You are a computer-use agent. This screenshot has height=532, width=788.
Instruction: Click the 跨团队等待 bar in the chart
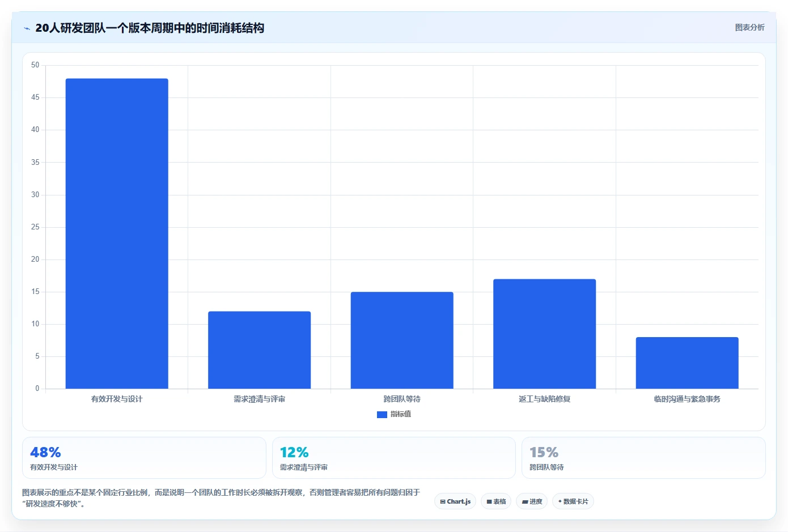tap(402, 340)
